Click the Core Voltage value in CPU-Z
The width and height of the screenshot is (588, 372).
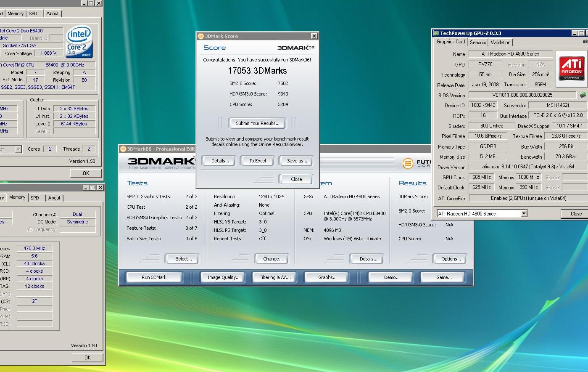coord(48,53)
